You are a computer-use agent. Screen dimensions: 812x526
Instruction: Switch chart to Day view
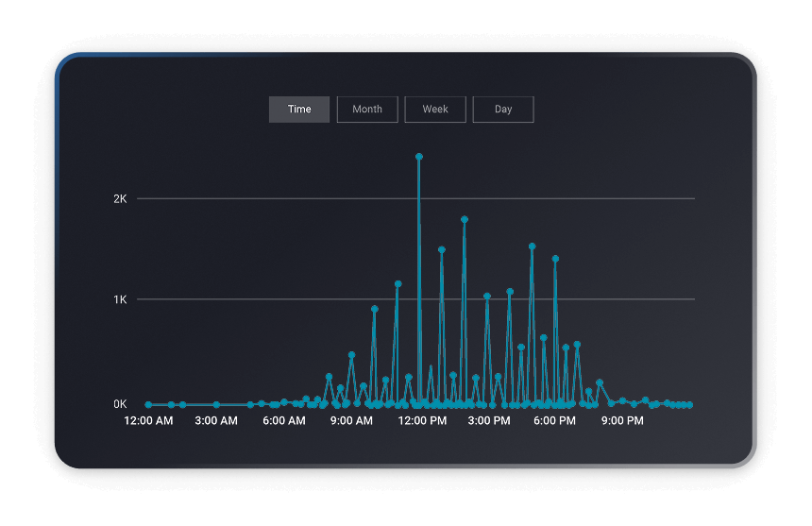(x=503, y=110)
